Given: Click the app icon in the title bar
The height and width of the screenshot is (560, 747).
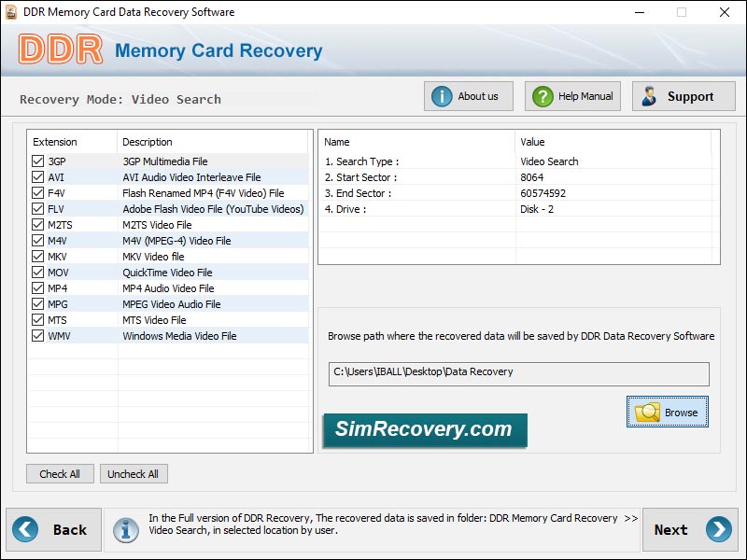Looking at the screenshot, I should pyautogui.click(x=9, y=13).
